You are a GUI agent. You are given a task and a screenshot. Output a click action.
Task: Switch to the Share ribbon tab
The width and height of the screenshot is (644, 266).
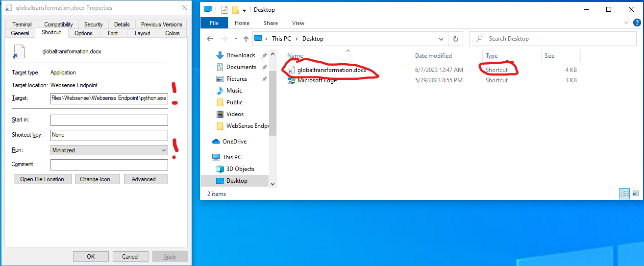point(271,23)
